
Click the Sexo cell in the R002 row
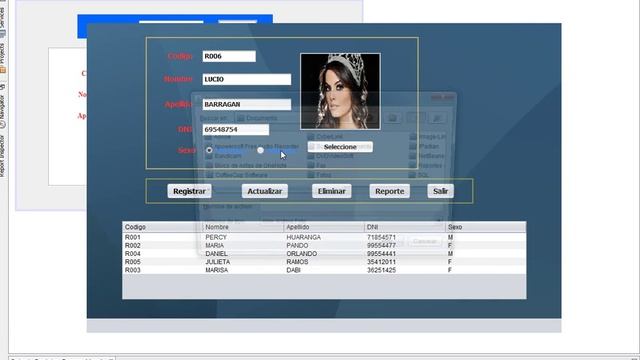coord(486,245)
